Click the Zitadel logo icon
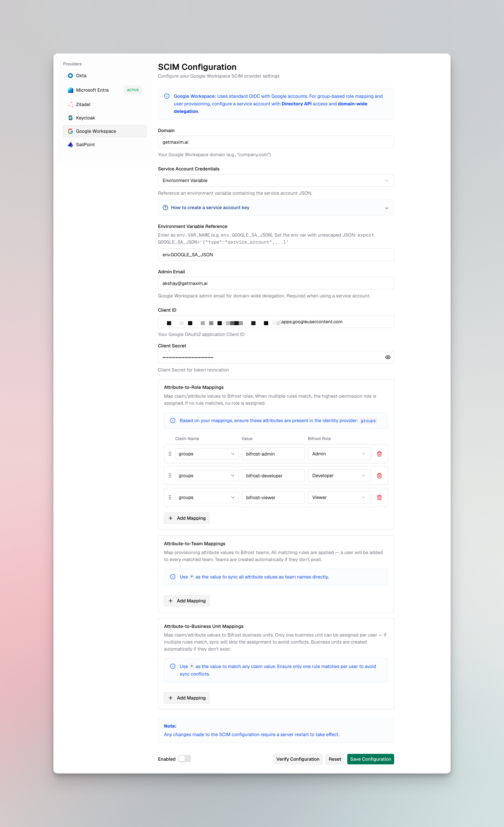 [70, 104]
